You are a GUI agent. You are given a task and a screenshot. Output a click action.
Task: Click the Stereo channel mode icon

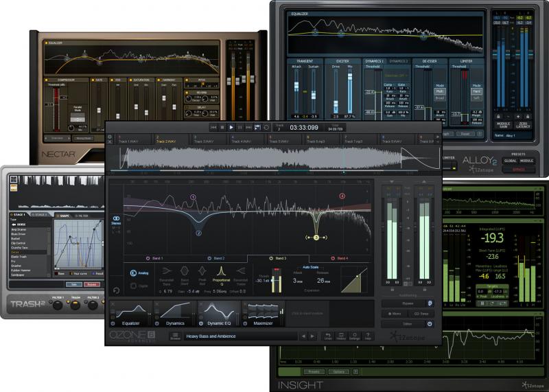(116, 220)
